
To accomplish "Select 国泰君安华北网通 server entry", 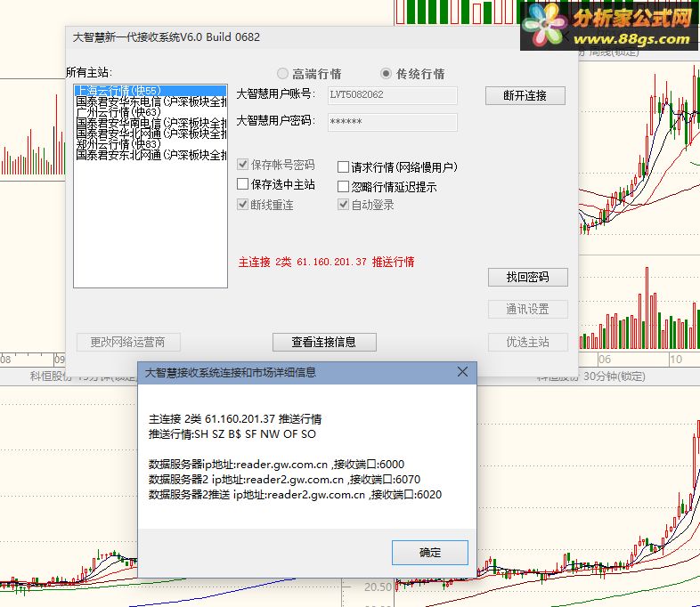I will coord(151,134).
